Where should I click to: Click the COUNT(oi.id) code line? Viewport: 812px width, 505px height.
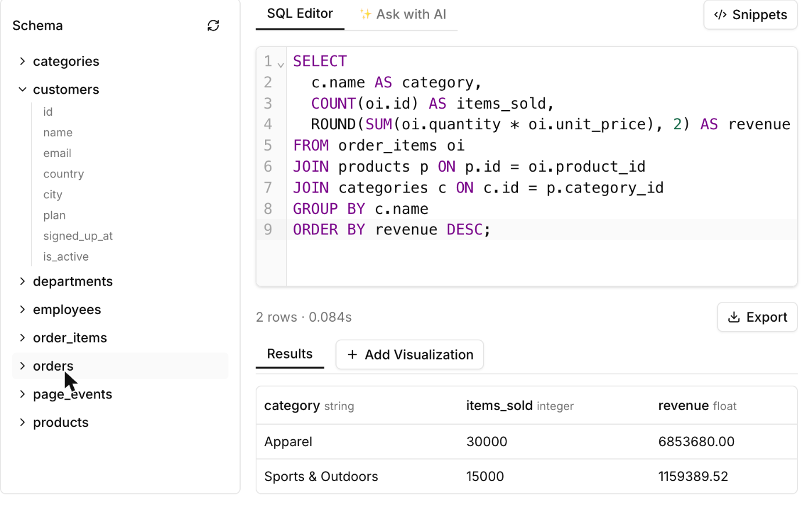pos(434,103)
